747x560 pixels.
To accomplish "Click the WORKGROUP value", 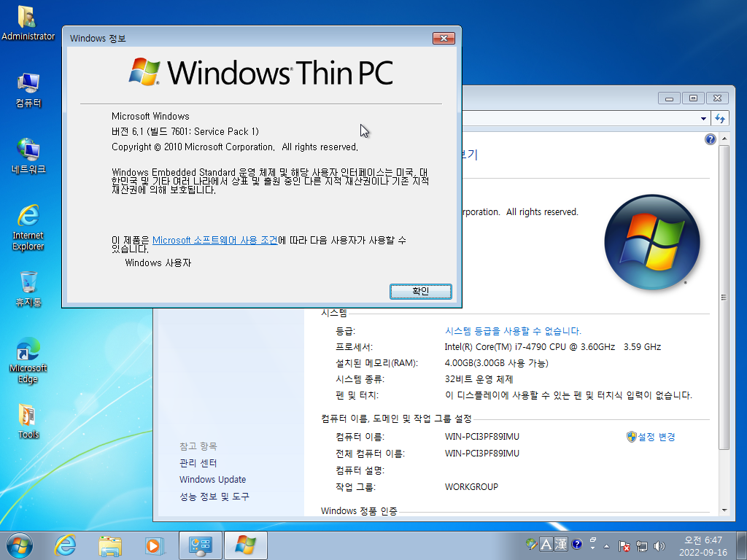I will point(471,486).
